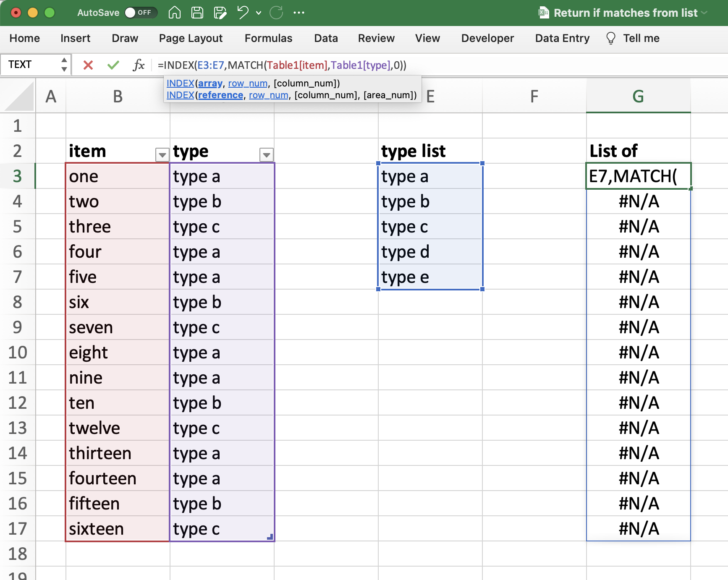The width and height of the screenshot is (728, 580).
Task: Open the Data Entry tab
Action: tap(562, 38)
